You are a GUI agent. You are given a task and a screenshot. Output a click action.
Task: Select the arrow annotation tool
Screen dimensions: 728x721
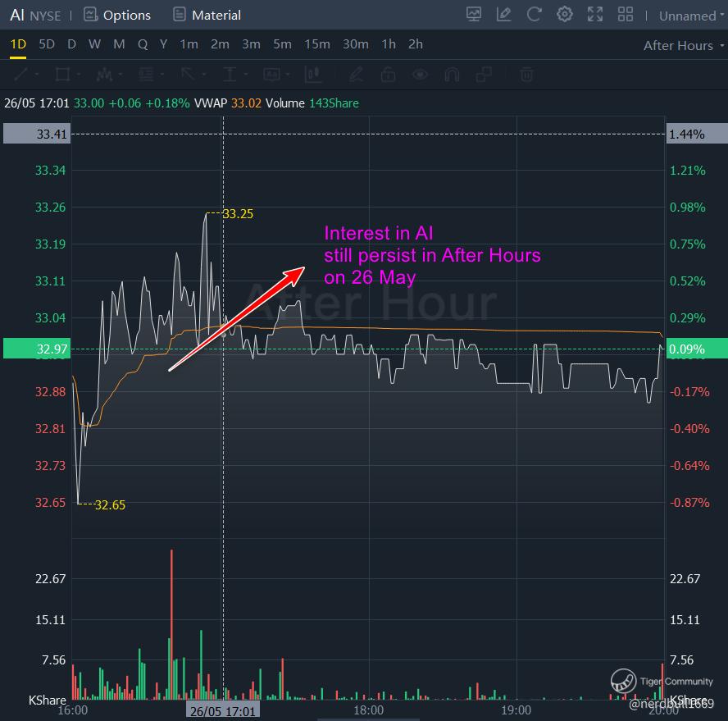pos(188,74)
